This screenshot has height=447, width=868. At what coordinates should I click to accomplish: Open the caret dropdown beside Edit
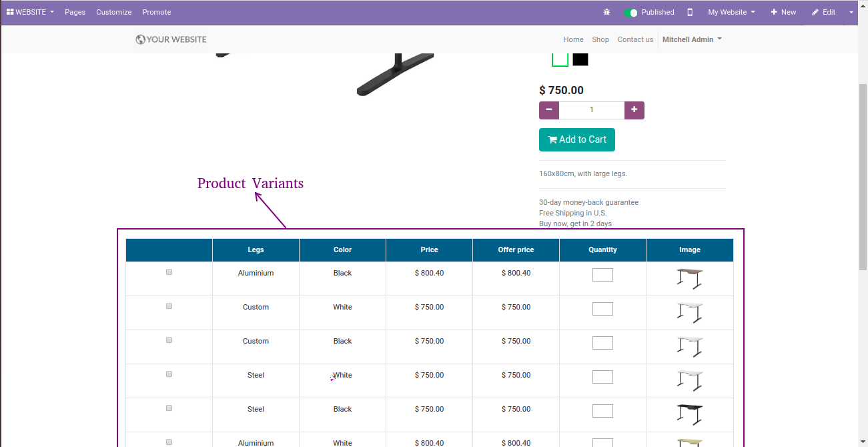(851, 12)
